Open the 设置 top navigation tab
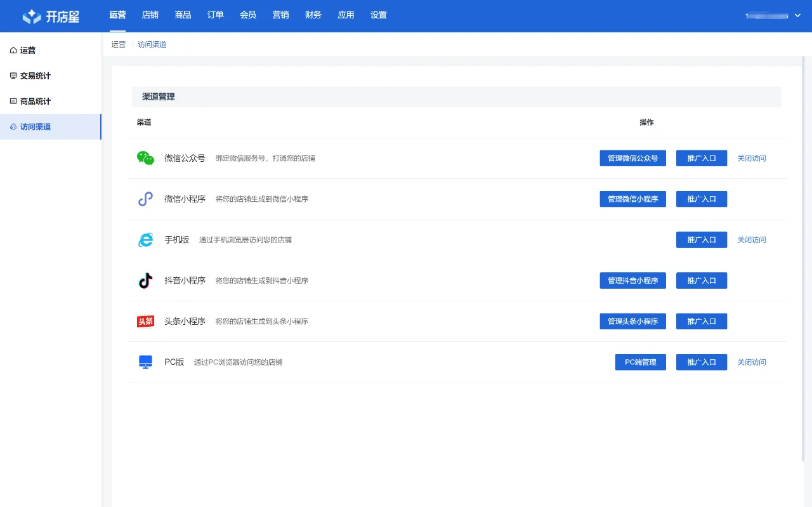 point(379,15)
